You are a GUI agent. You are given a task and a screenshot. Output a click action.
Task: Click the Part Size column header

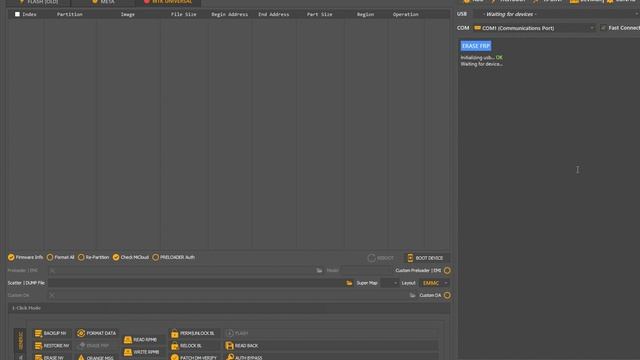click(x=319, y=14)
